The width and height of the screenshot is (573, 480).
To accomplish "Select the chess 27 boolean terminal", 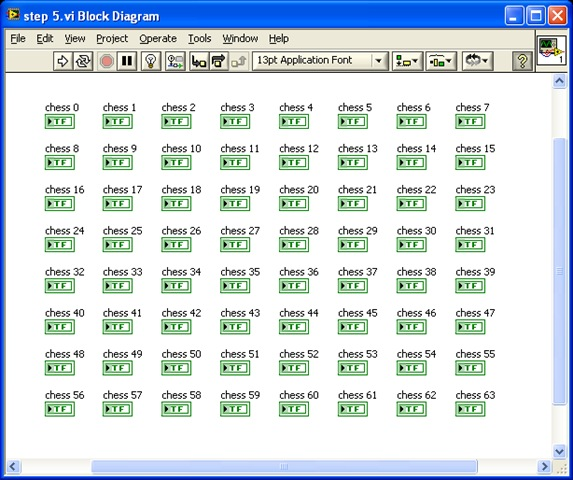I will [x=235, y=245].
